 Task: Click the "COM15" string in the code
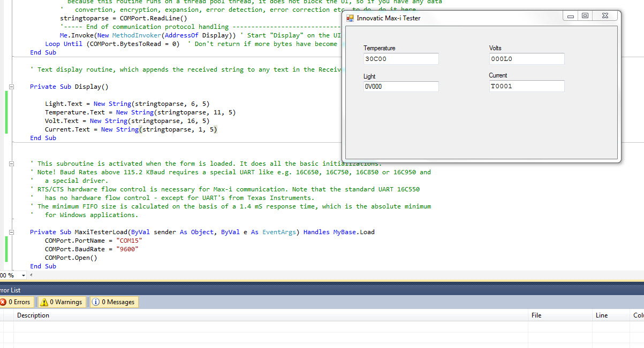129,241
